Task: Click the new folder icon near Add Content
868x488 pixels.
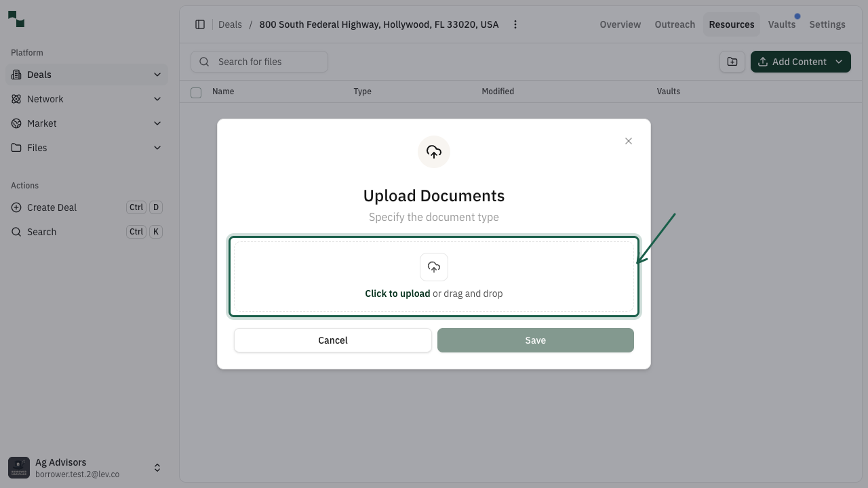Action: (x=732, y=61)
